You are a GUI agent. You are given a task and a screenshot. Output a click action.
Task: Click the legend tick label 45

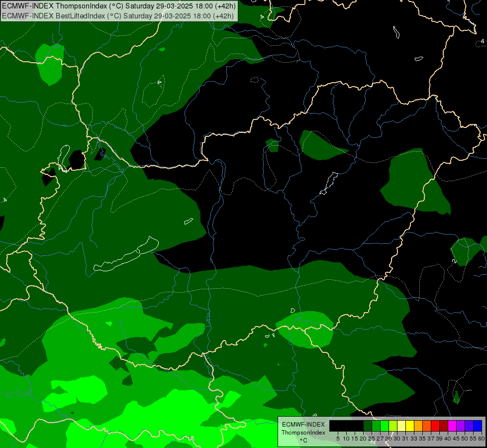pos(456,439)
